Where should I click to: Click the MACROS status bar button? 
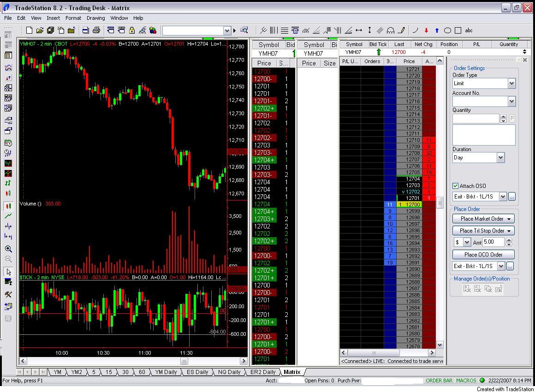[x=466, y=380]
